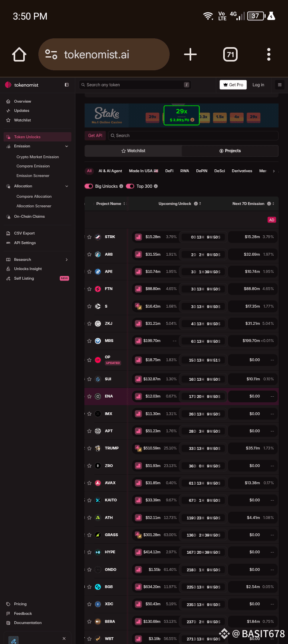Star the STRK token row
This screenshot has height=644, width=288.
tap(89, 237)
